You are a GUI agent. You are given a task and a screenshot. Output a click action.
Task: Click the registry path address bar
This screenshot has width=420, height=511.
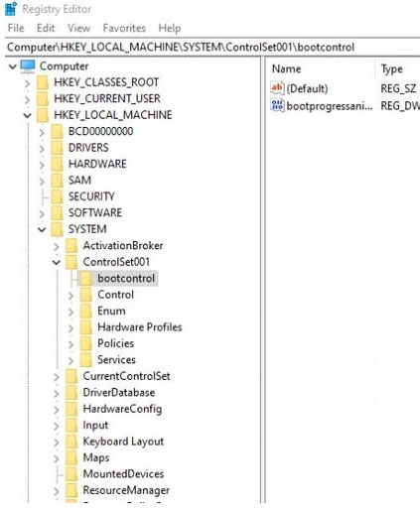coord(212,48)
